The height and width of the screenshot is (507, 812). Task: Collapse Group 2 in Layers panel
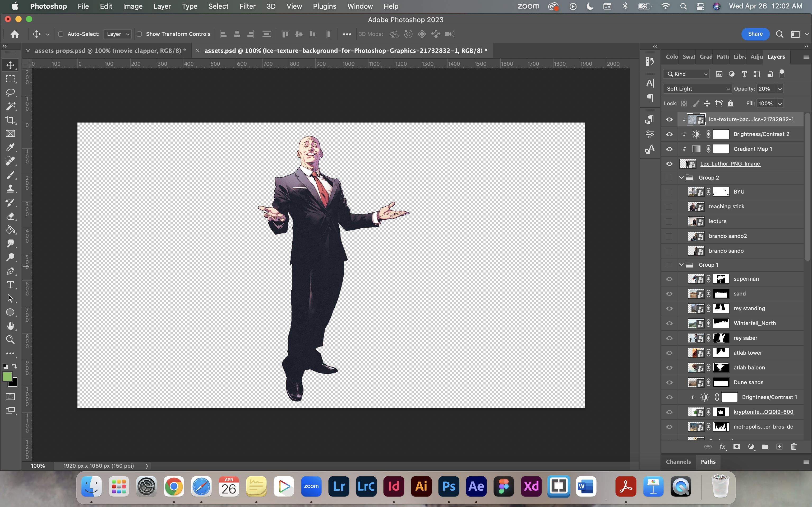tap(681, 178)
